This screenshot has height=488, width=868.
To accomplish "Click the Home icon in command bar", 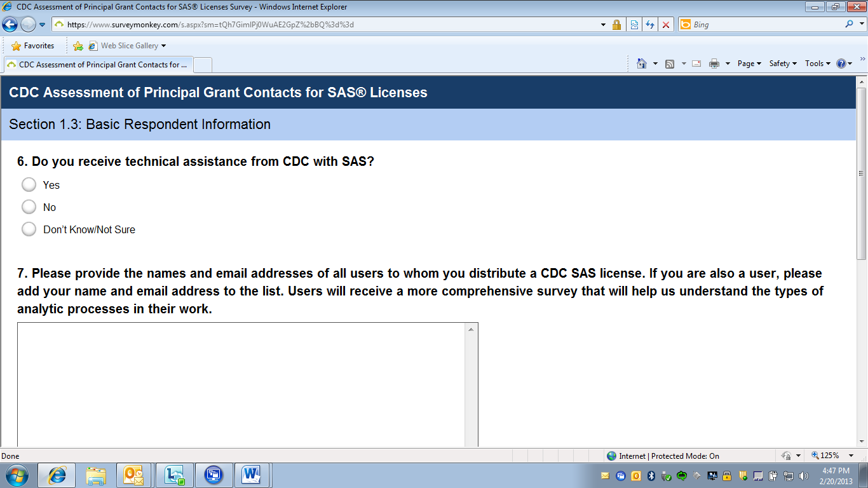I will 642,64.
